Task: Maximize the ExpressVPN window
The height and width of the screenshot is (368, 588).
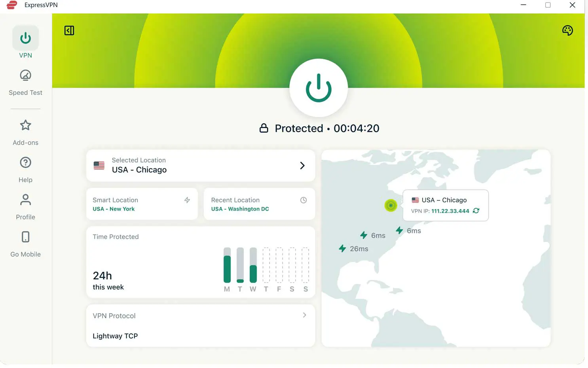Action: pyautogui.click(x=548, y=5)
